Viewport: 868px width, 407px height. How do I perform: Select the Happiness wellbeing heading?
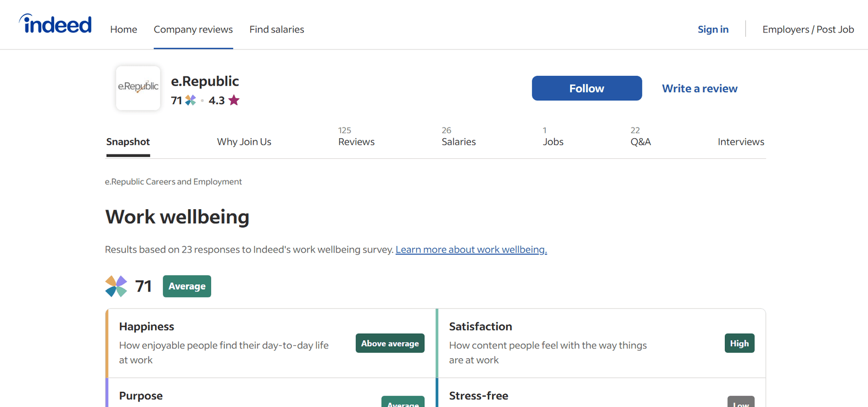146,326
